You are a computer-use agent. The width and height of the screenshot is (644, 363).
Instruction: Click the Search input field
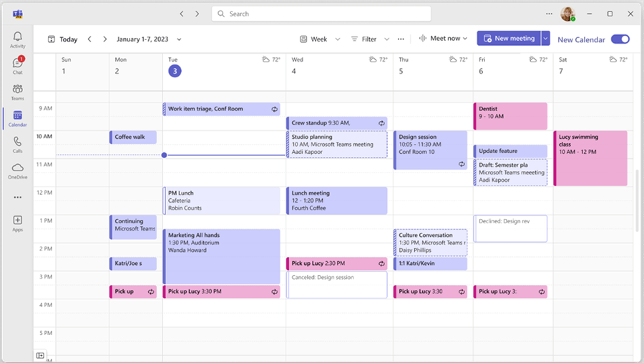coord(321,14)
